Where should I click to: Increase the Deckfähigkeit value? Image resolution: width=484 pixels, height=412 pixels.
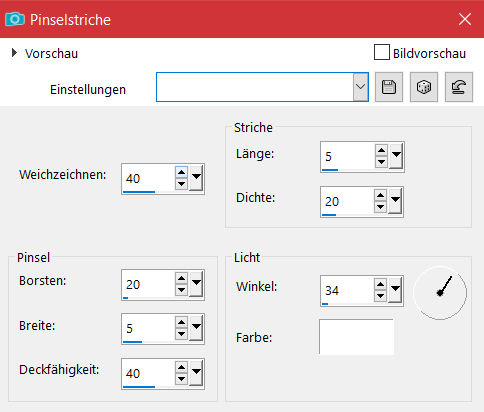pyautogui.click(x=181, y=367)
